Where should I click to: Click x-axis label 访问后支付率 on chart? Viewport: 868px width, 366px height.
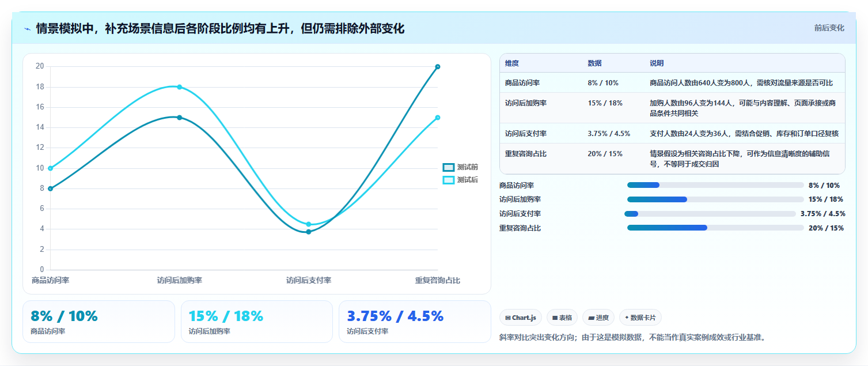click(309, 281)
